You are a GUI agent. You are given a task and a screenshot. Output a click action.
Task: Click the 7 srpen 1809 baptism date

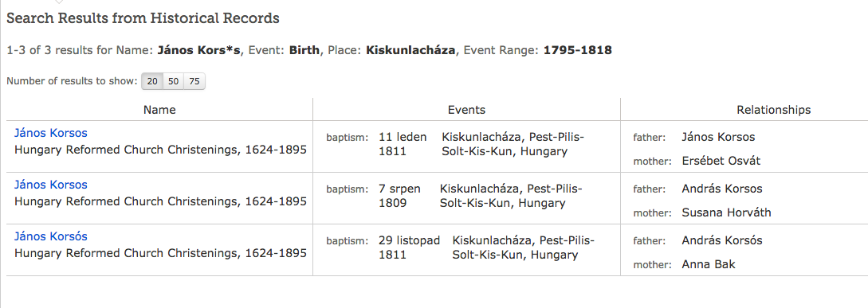[x=399, y=196]
